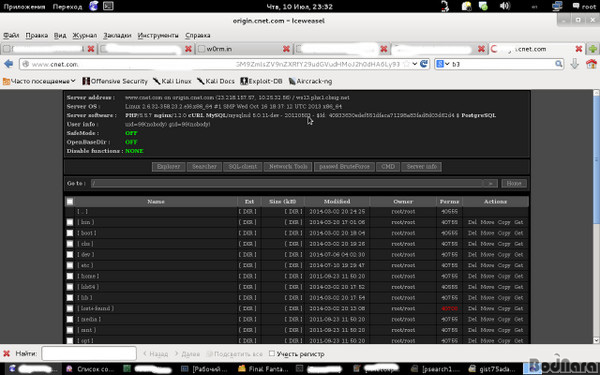This screenshot has width=600, height=375.
Task: Click Del action in the etc row
Action: (x=473, y=265)
